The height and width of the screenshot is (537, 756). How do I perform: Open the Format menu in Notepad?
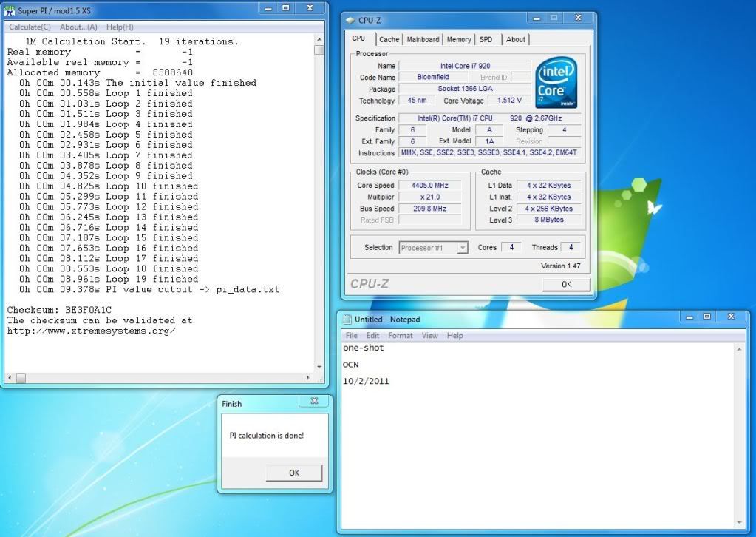(401, 335)
